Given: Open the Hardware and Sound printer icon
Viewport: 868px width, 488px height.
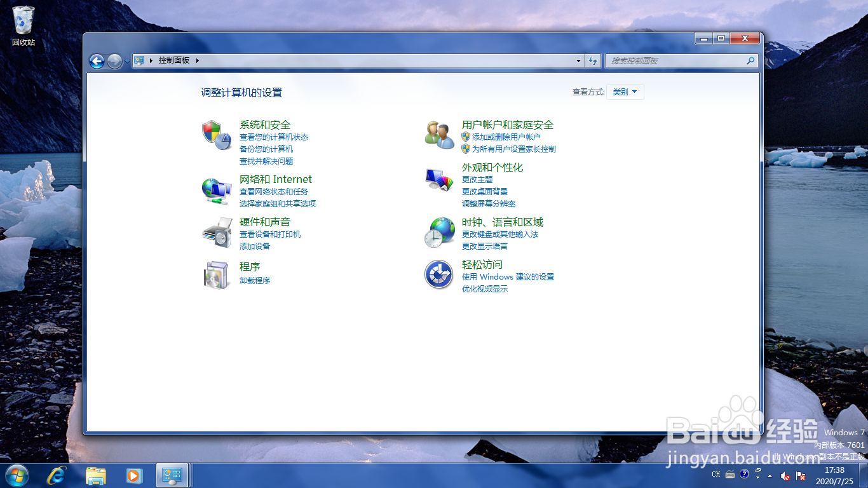Looking at the screenshot, I should pos(217,233).
